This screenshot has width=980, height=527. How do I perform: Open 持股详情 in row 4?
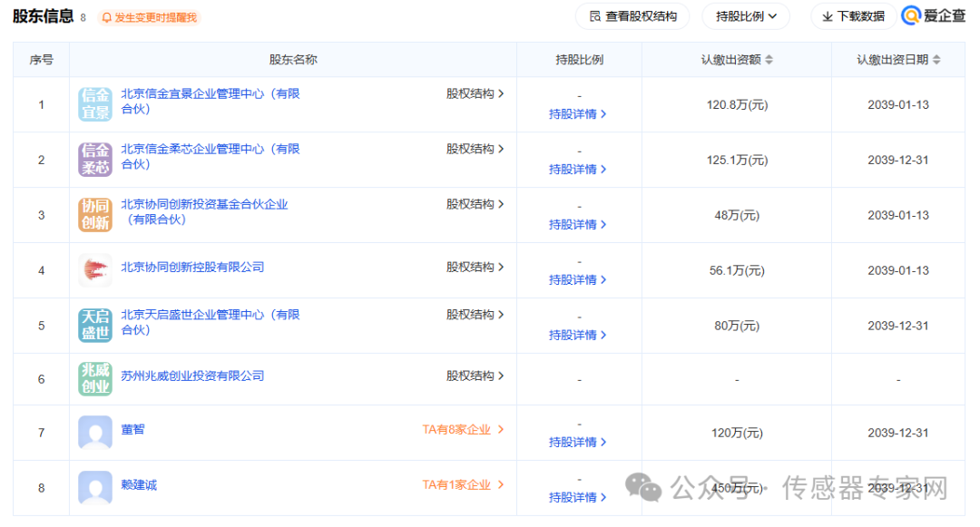577,279
